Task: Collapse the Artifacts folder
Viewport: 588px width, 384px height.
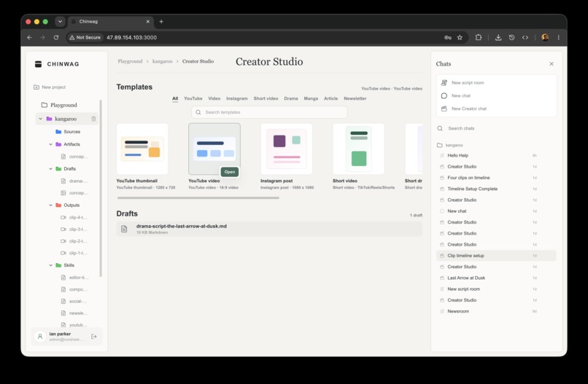Action: [50, 144]
